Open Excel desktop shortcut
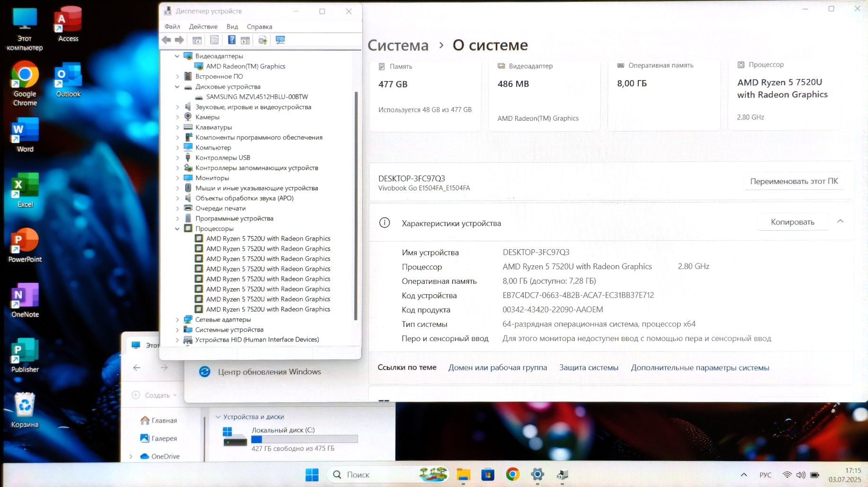The width and height of the screenshot is (868, 487). (x=25, y=190)
